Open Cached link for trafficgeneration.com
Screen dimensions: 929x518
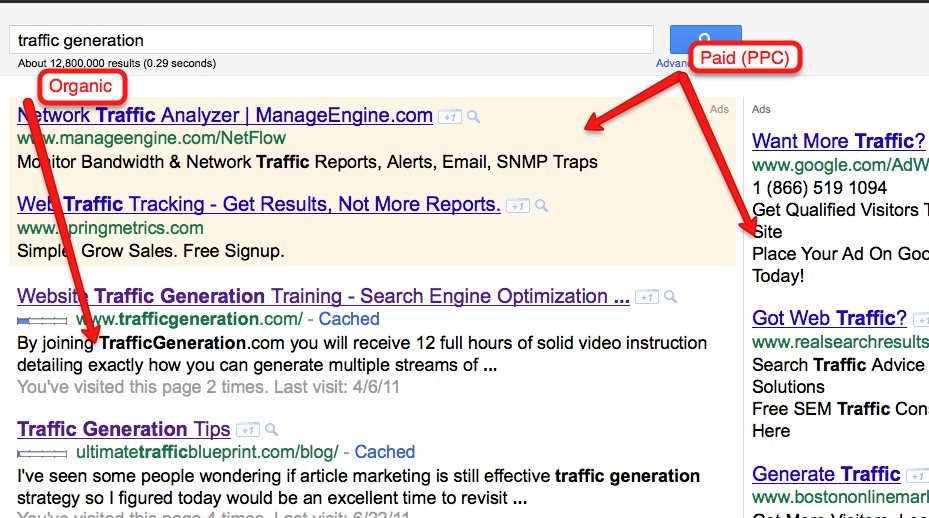348,319
